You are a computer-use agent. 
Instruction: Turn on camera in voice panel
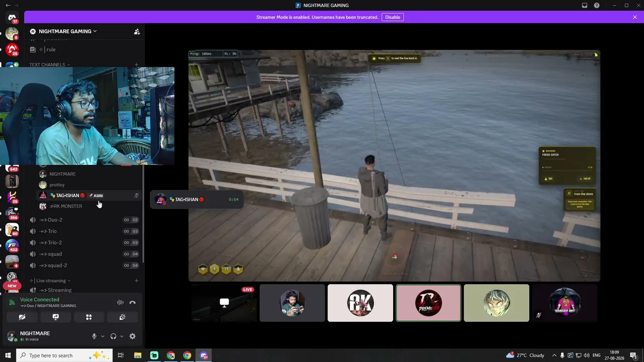tap(22, 317)
